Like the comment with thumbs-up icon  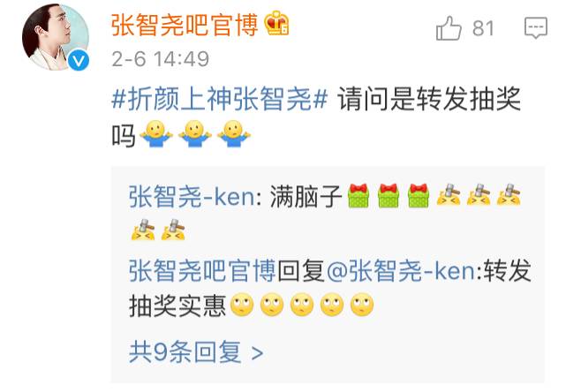pyautogui.click(x=449, y=28)
